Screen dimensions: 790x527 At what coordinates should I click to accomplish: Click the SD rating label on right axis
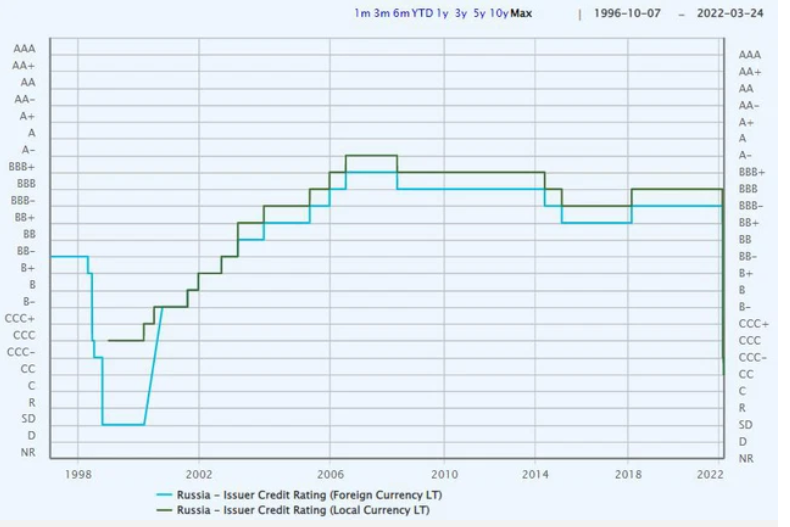coord(746,425)
